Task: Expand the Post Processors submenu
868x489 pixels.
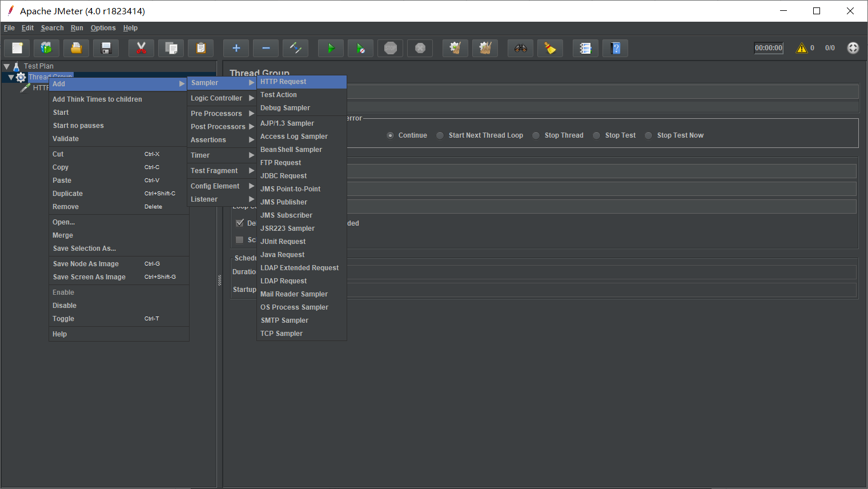Action: [222, 127]
